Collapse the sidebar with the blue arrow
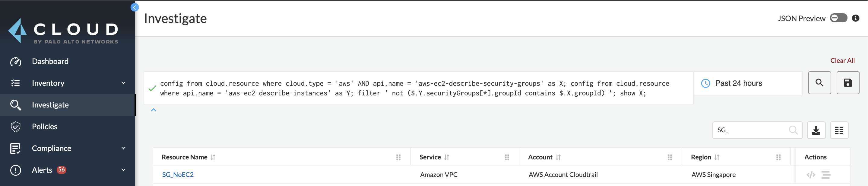 (x=135, y=8)
